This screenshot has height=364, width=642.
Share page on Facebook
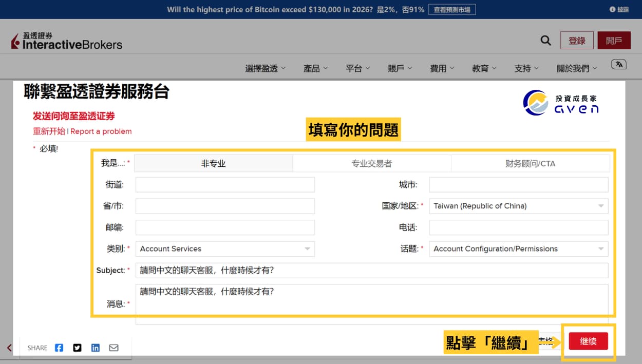point(59,348)
